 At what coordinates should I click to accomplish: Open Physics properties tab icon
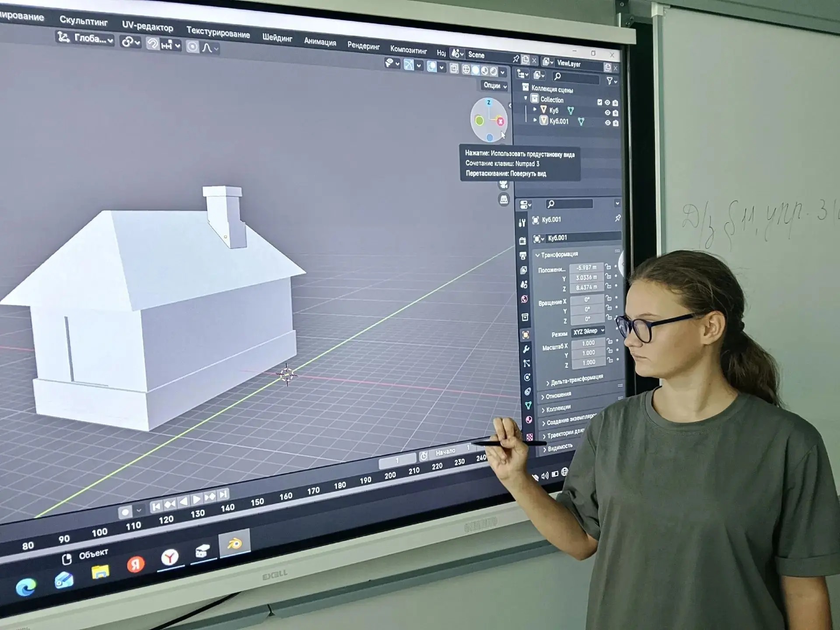[x=527, y=378]
